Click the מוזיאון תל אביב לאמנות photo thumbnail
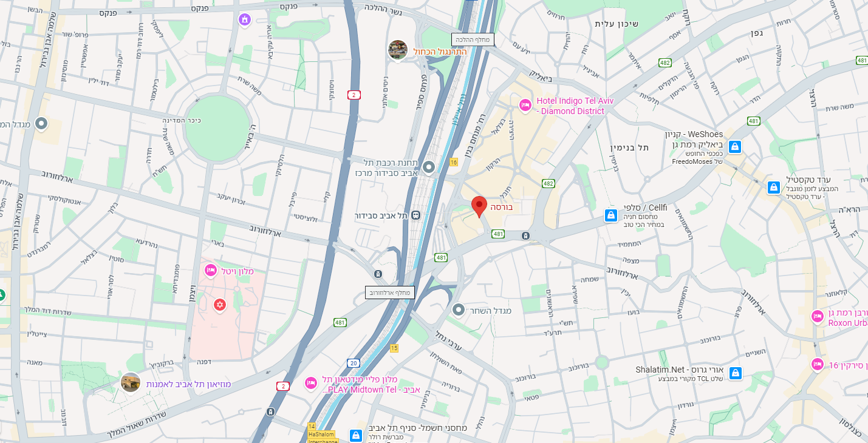Viewport: 868px width, 443px height. [131, 382]
